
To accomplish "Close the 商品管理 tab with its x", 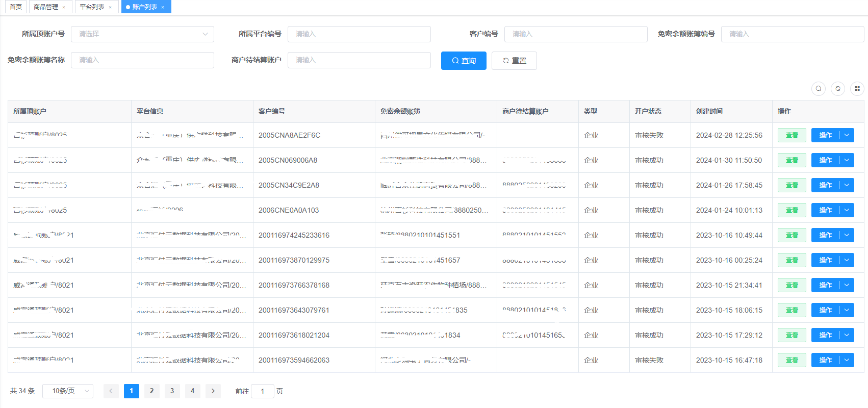I will click(x=64, y=7).
